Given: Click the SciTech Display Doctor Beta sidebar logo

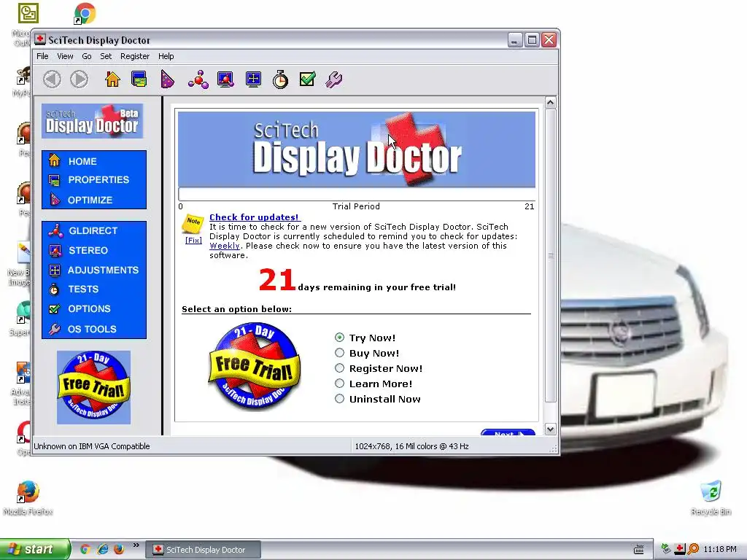Looking at the screenshot, I should coord(93,121).
